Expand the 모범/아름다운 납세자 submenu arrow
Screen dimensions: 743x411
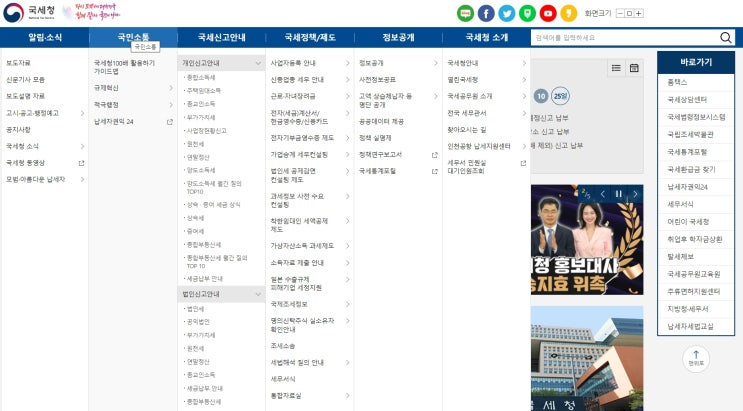pyautogui.click(x=82, y=180)
